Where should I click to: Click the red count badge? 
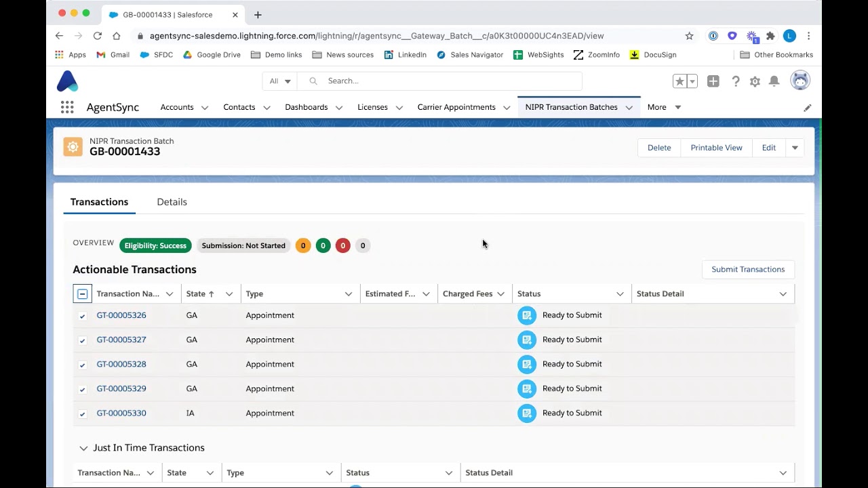pos(342,245)
